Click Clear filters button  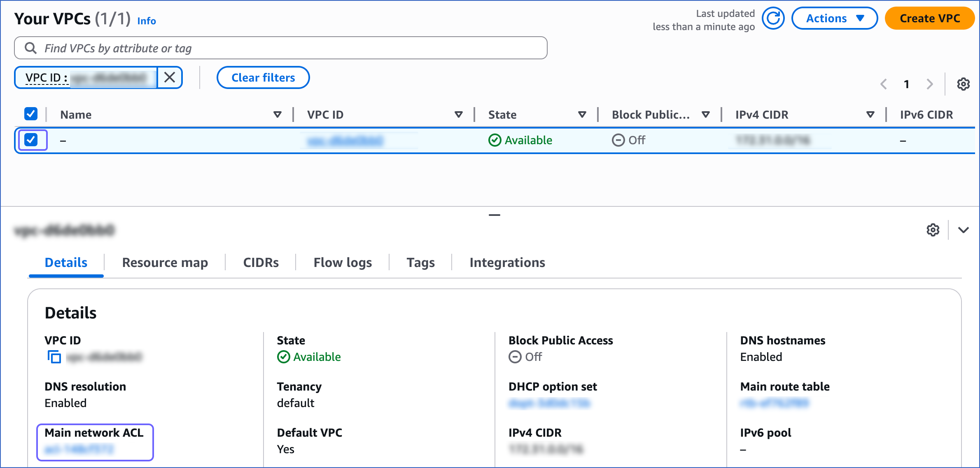[x=263, y=77]
